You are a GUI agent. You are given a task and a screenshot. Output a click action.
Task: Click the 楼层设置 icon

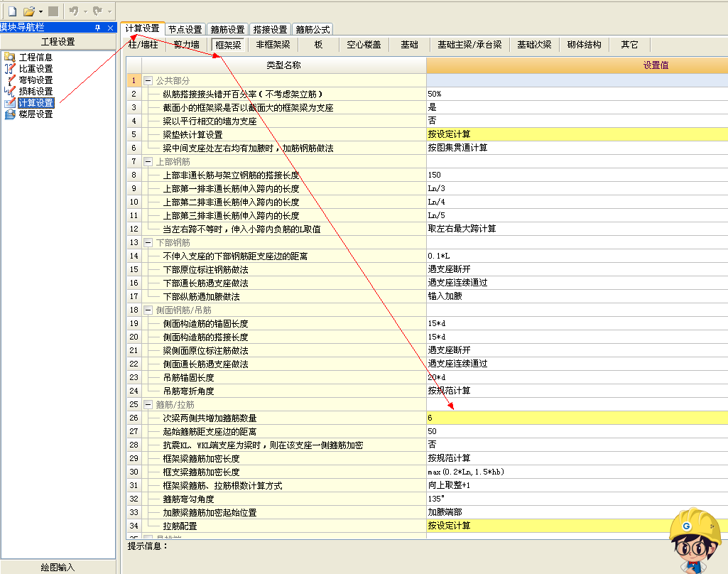click(10, 114)
